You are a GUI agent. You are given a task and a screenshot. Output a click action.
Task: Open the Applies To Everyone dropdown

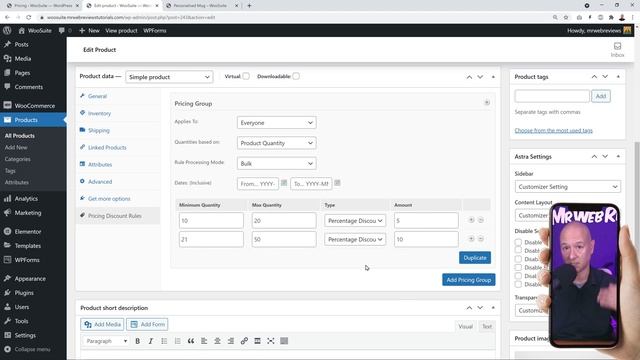coord(276,122)
